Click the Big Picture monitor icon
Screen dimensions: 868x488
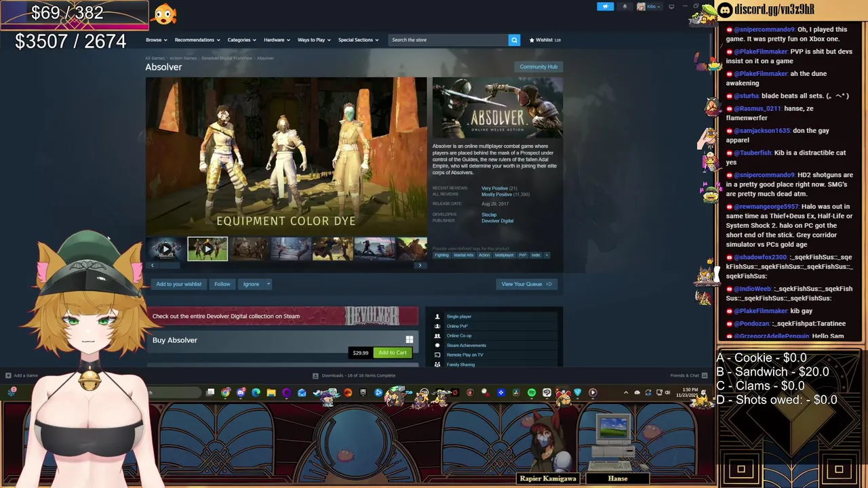point(671,7)
